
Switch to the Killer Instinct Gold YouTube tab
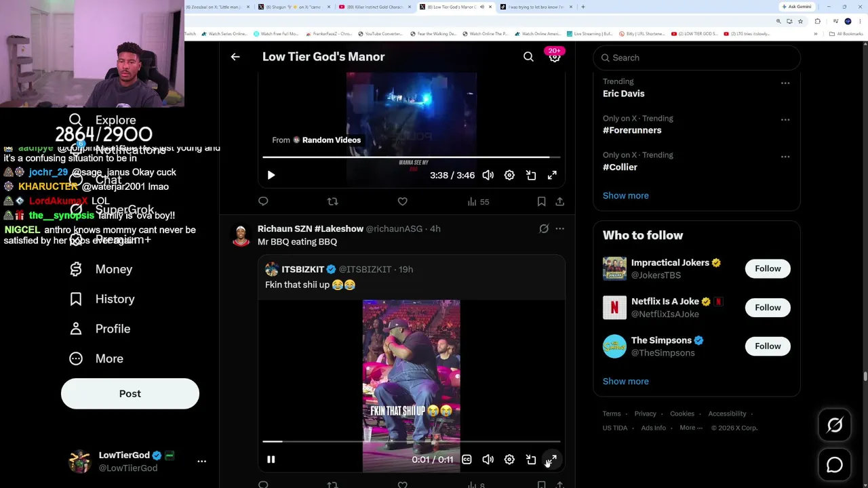tap(374, 7)
